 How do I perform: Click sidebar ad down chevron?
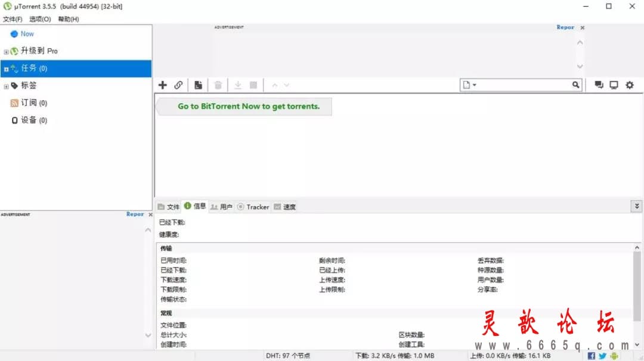tap(148, 335)
